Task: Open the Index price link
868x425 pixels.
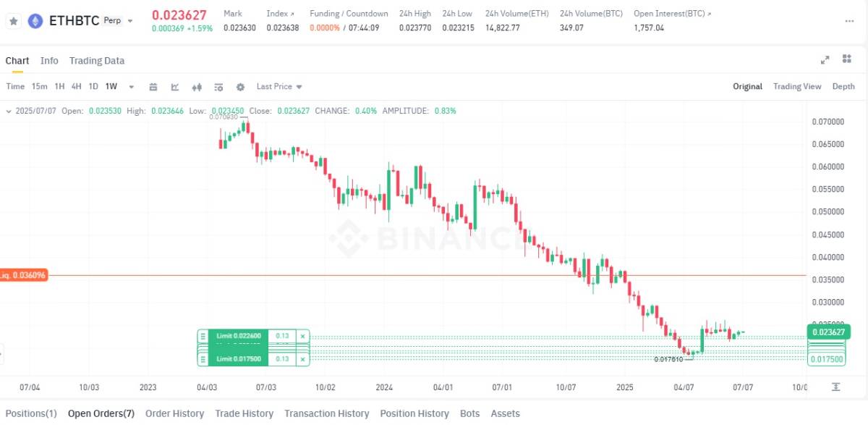Action: 281,14
